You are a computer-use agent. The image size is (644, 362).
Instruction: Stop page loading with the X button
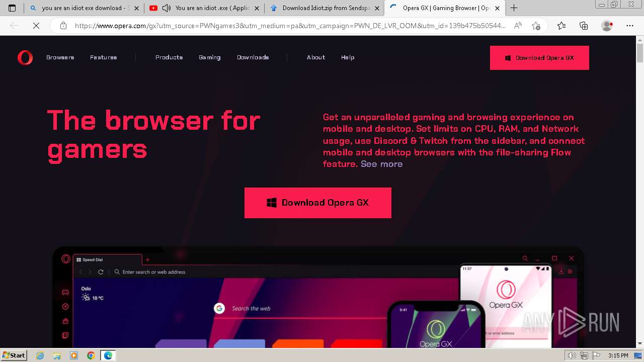point(36,26)
